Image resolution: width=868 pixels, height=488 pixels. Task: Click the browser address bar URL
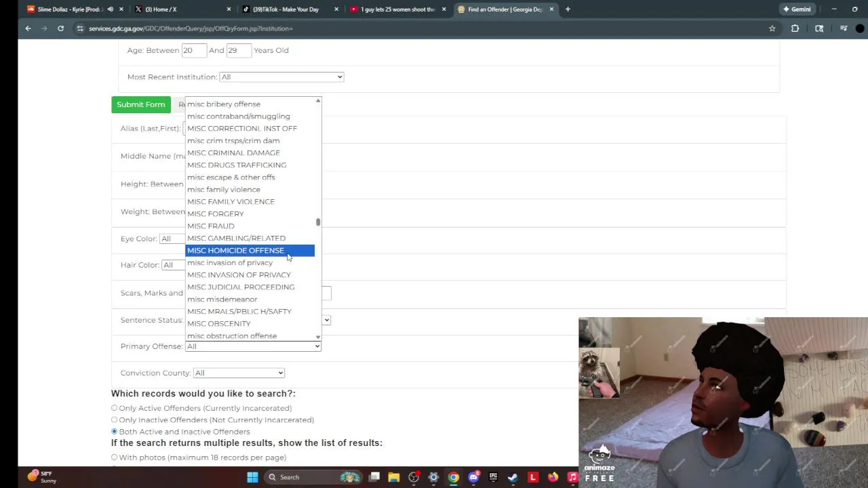tap(191, 28)
